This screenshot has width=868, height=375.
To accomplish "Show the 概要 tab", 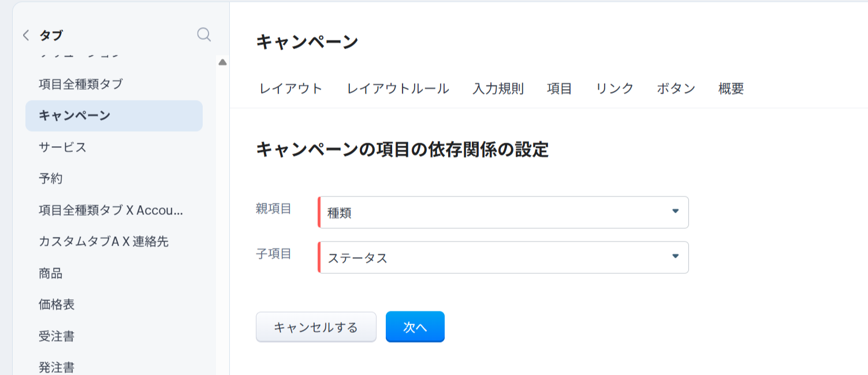I will point(731,89).
